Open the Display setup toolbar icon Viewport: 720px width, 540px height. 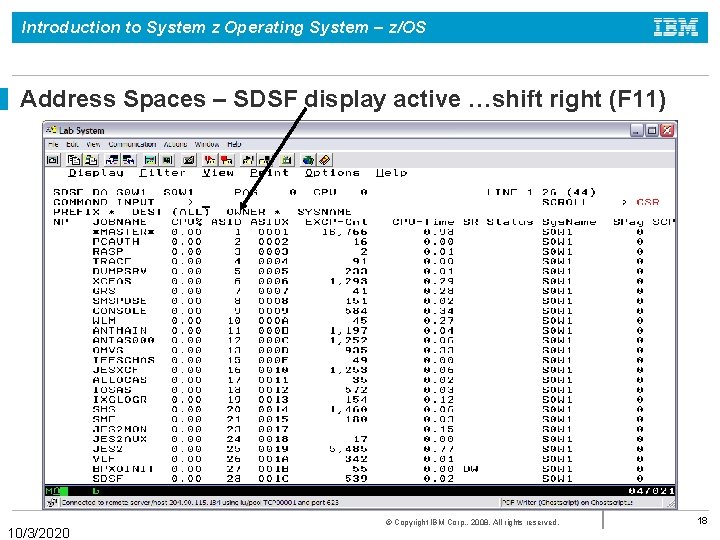pyautogui.click(x=150, y=160)
